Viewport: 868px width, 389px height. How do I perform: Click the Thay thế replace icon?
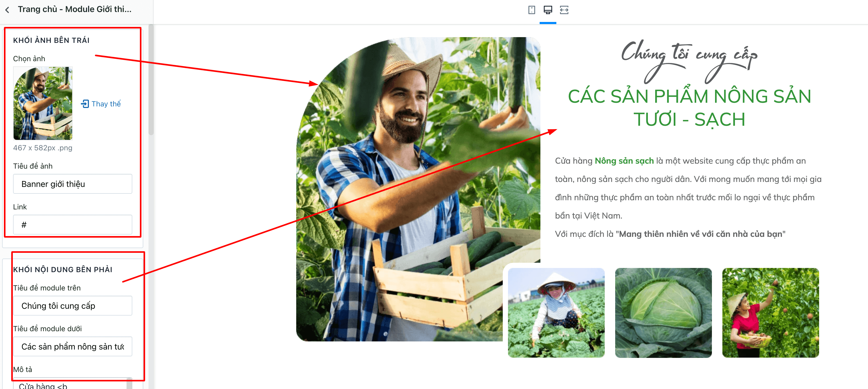[x=85, y=104]
